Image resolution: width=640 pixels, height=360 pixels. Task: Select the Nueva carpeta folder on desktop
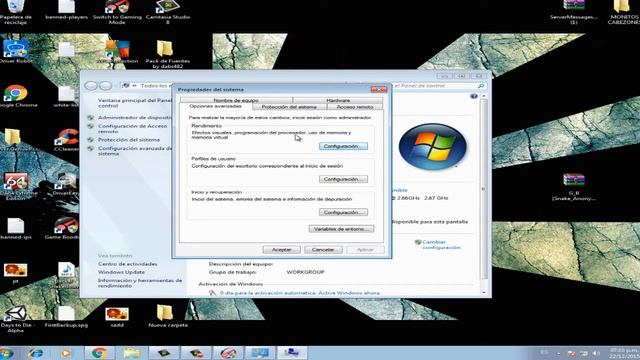click(168, 316)
